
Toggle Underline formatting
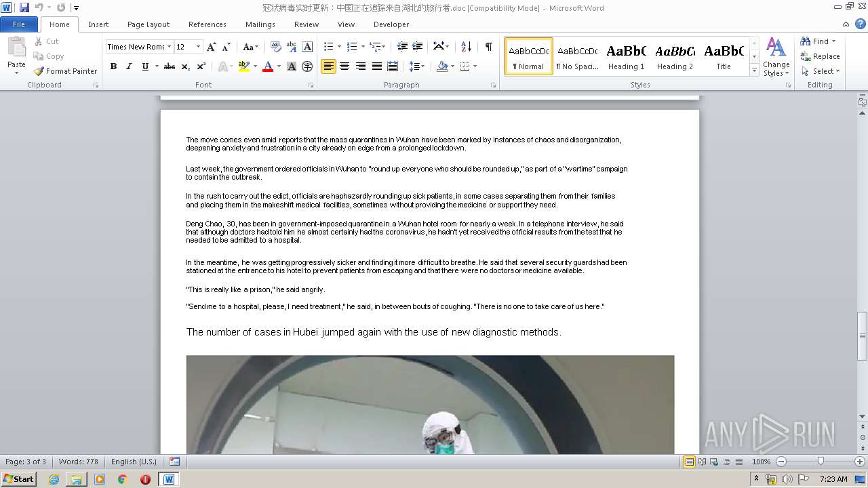pos(145,66)
